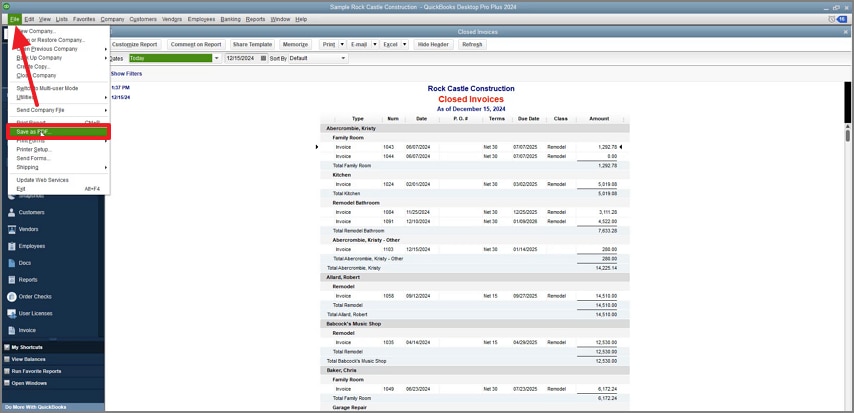Expand the Excel button dropdown arrow
854x413 pixels.
tap(405, 45)
